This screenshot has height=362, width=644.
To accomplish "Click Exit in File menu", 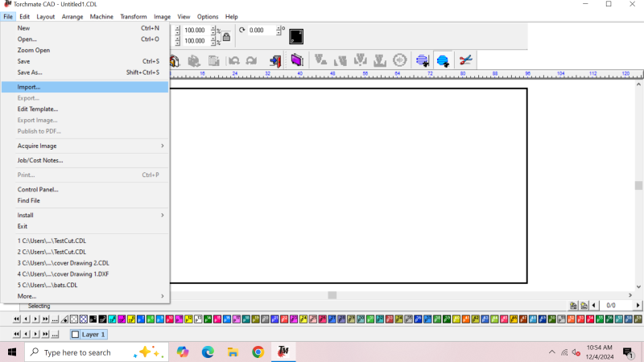I will pos(85,226).
